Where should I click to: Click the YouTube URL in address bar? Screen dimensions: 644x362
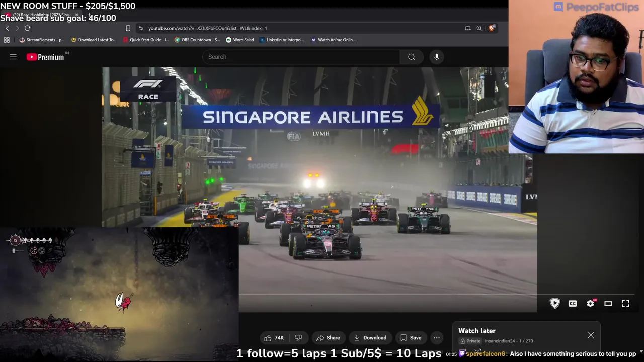click(x=207, y=28)
